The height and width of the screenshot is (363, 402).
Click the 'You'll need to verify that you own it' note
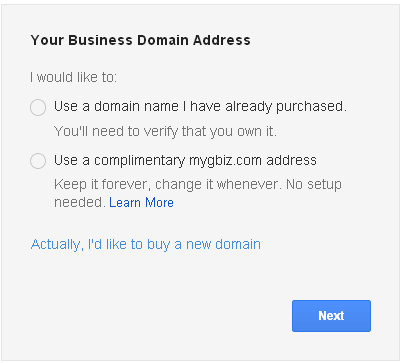point(165,131)
